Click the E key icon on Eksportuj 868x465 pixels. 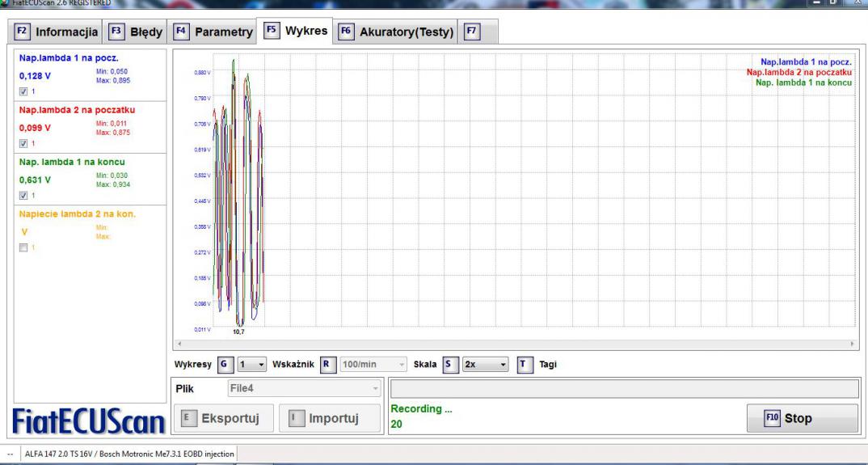(x=189, y=418)
